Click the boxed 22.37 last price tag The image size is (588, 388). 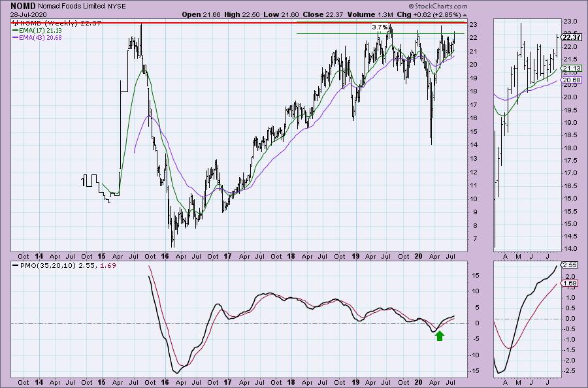[572, 37]
